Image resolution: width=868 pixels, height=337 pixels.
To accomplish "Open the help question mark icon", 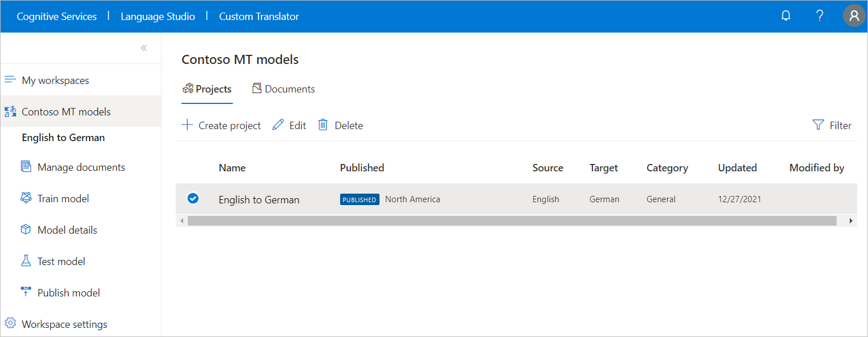I will click(819, 15).
